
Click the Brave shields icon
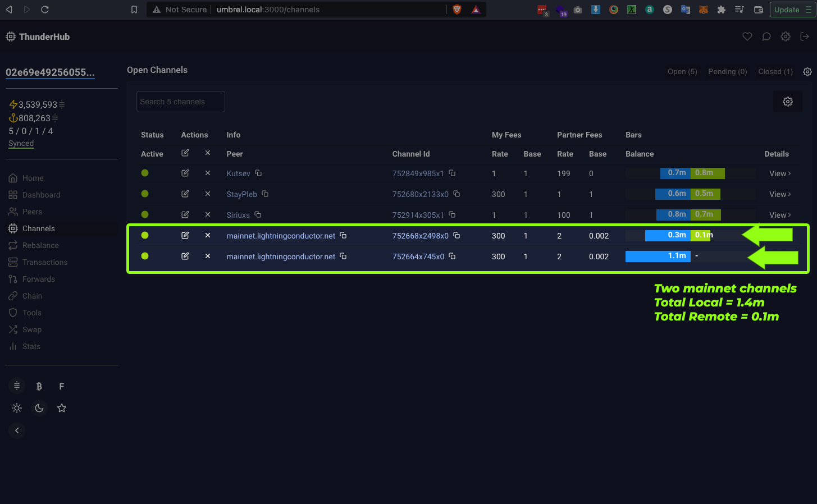457,10
